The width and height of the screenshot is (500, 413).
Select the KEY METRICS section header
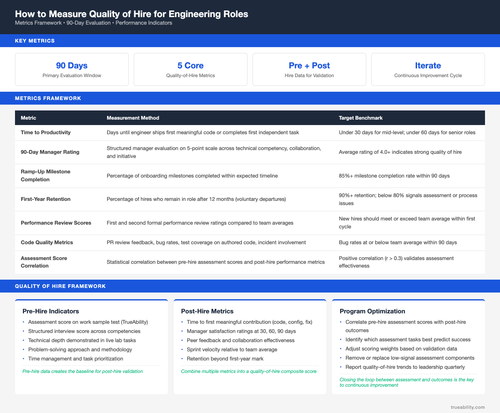(35, 41)
